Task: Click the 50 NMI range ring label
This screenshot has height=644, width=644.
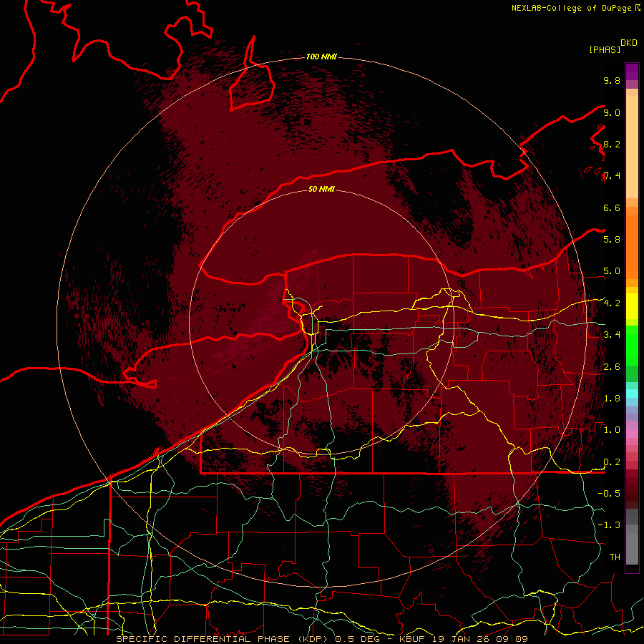Action: pyautogui.click(x=321, y=189)
